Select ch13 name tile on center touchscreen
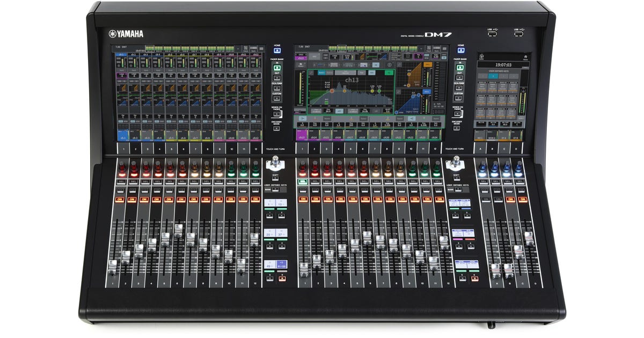The height and width of the screenshot is (338, 644). [x=302, y=135]
